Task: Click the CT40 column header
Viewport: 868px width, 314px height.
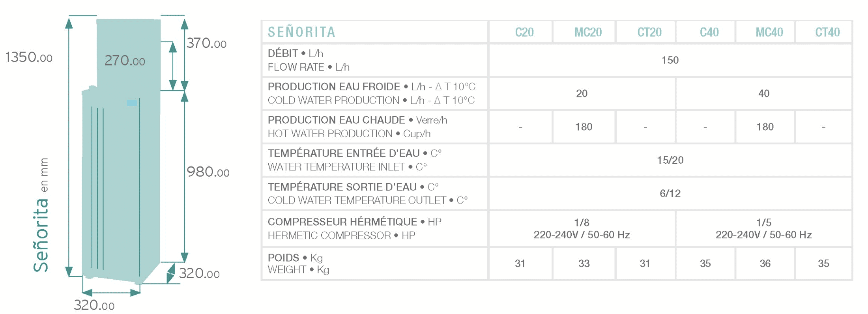Action: tap(827, 32)
